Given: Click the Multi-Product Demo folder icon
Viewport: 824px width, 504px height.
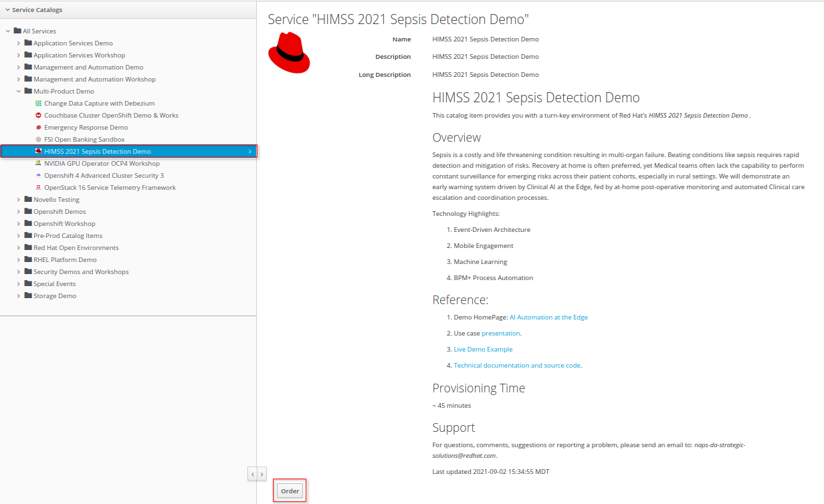Looking at the screenshot, I should pyautogui.click(x=28, y=91).
